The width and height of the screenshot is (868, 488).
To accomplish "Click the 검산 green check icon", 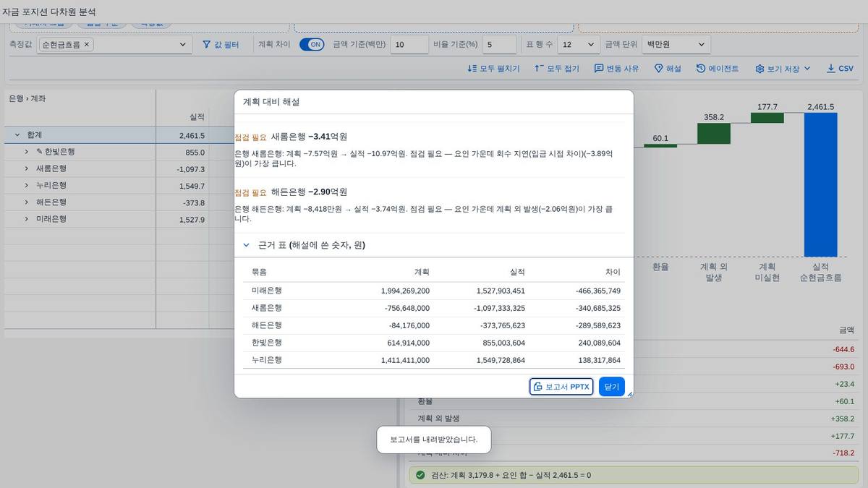I will 420,476.
